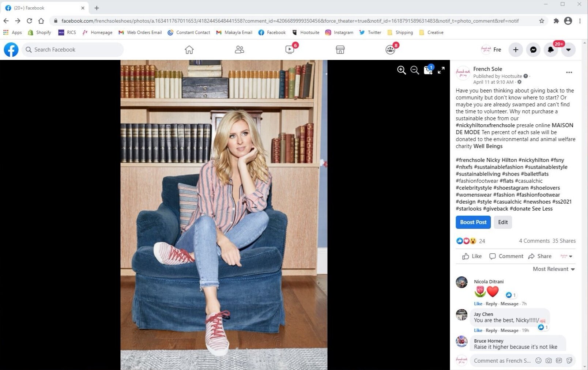Share the post
This screenshot has height=370, width=588.
pyautogui.click(x=540, y=256)
